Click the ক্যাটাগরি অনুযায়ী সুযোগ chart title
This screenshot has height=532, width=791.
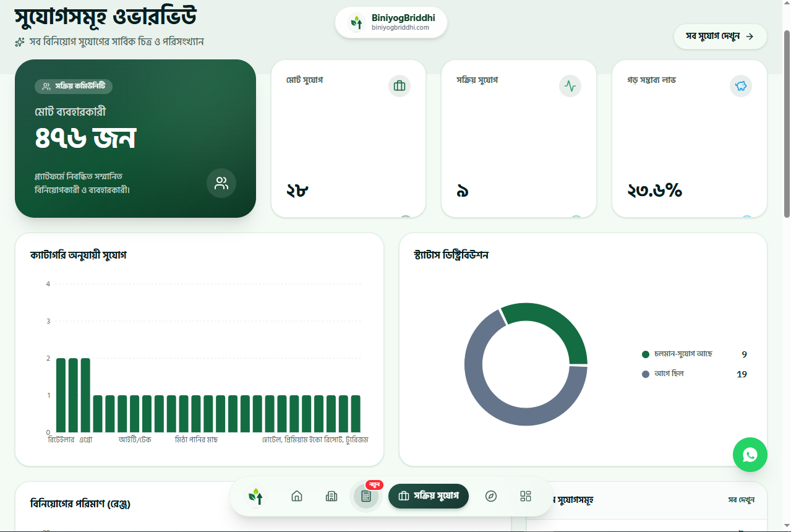[x=79, y=255]
